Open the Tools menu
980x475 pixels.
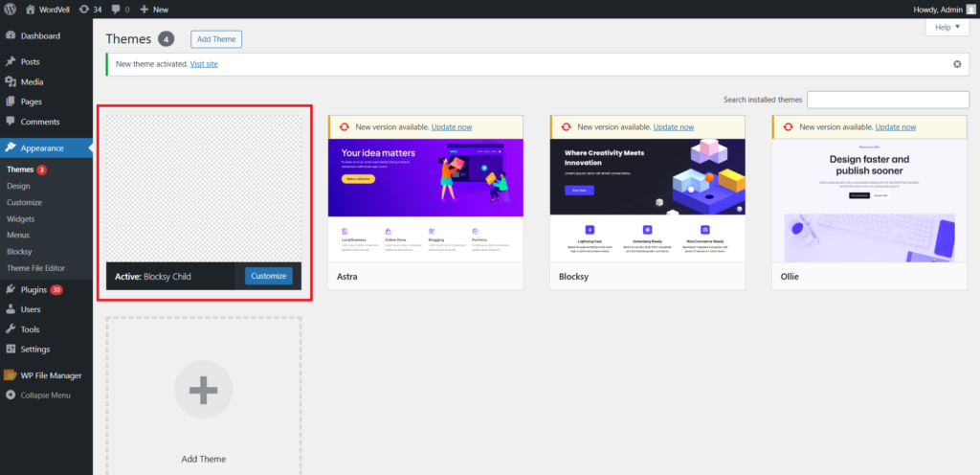pyautogui.click(x=46, y=329)
